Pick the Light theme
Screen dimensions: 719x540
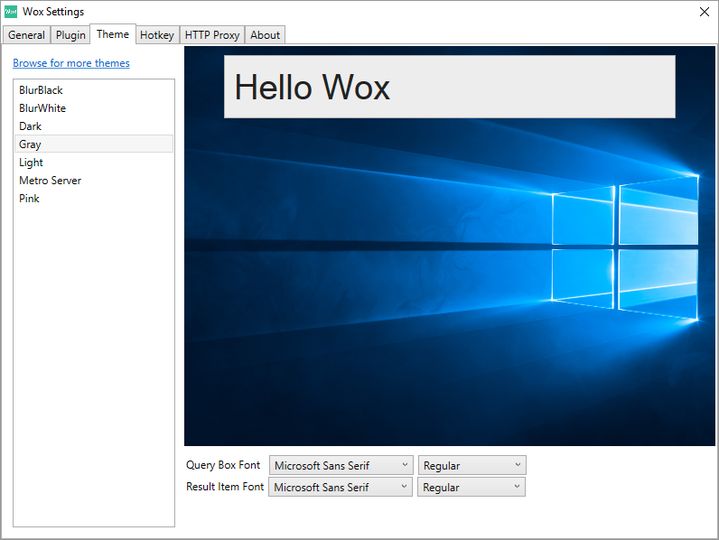point(94,162)
